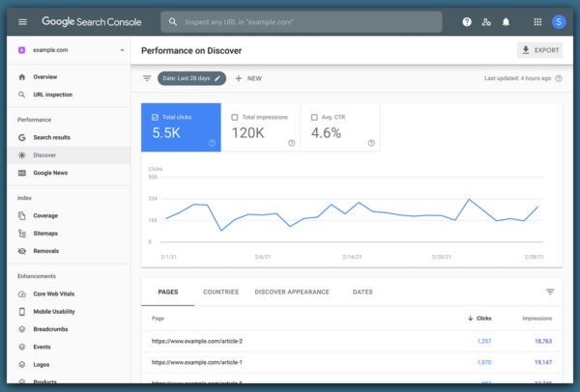The width and height of the screenshot is (580, 392).
Task: Open the account avatar labeled S
Action: [x=559, y=22]
